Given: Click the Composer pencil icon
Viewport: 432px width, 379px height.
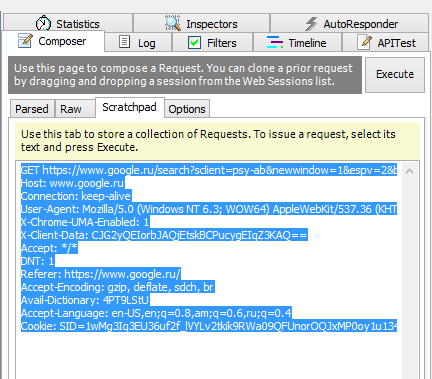Looking at the screenshot, I should 25,41.
